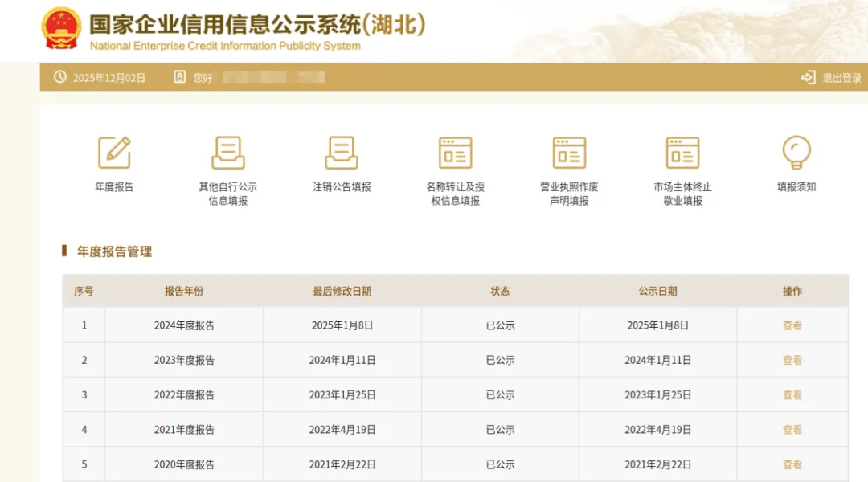The width and height of the screenshot is (868, 482).
Task: Click the 状态 column header
Action: tap(500, 291)
